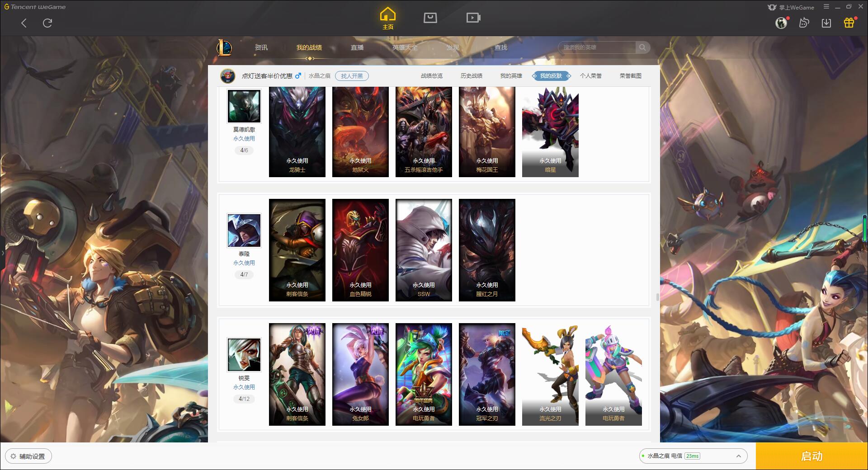This screenshot has width=868, height=470.
Task: Click the 锐雯 champion portrait
Action: click(244, 355)
